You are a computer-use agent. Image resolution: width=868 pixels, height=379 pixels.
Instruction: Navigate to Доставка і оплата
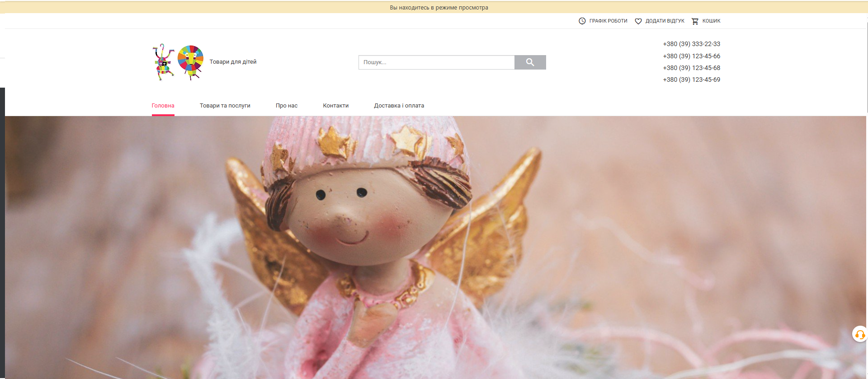(399, 106)
